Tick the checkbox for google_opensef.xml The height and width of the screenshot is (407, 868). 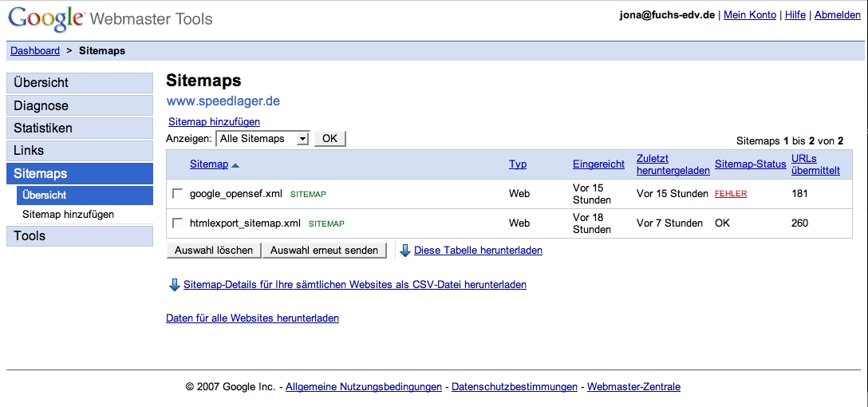tap(177, 193)
